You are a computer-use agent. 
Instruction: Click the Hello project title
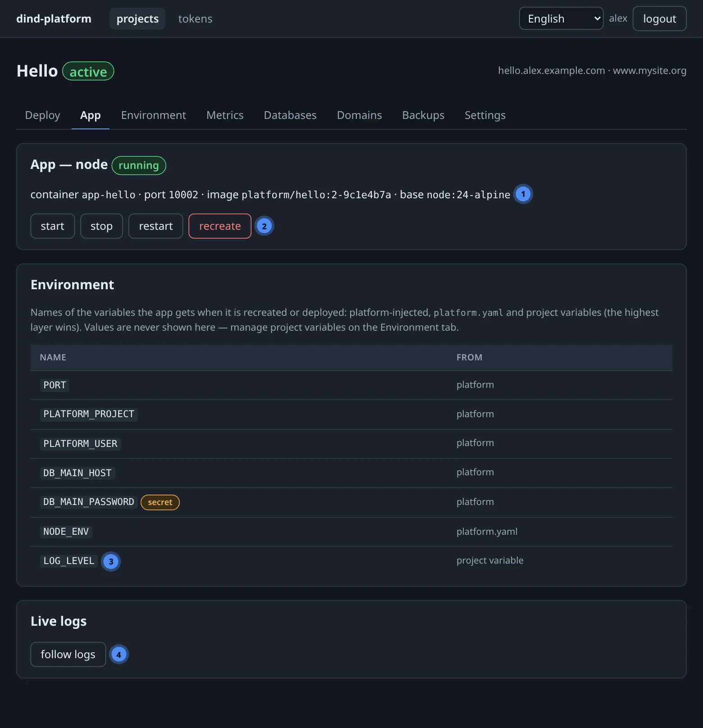coord(37,71)
